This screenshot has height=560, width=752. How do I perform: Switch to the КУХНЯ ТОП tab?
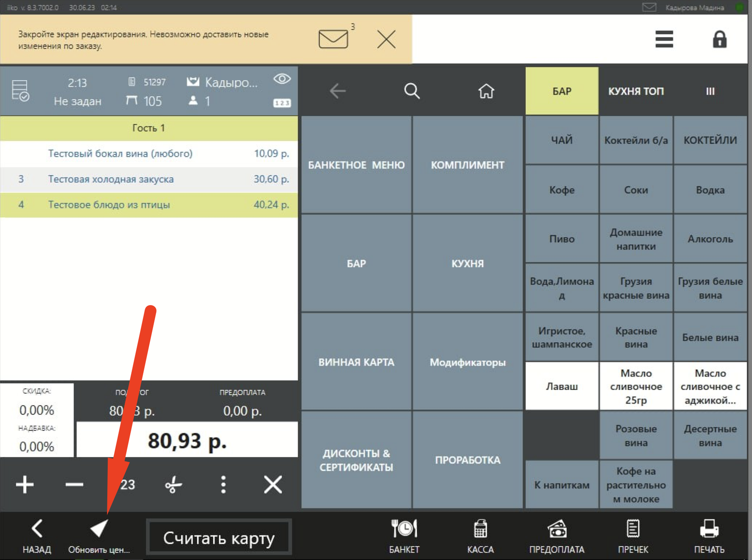(636, 91)
